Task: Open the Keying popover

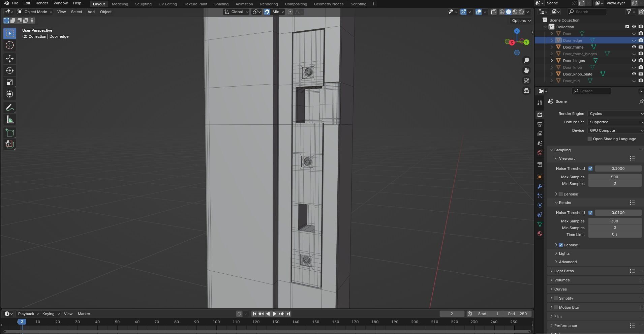Action: click(51, 314)
